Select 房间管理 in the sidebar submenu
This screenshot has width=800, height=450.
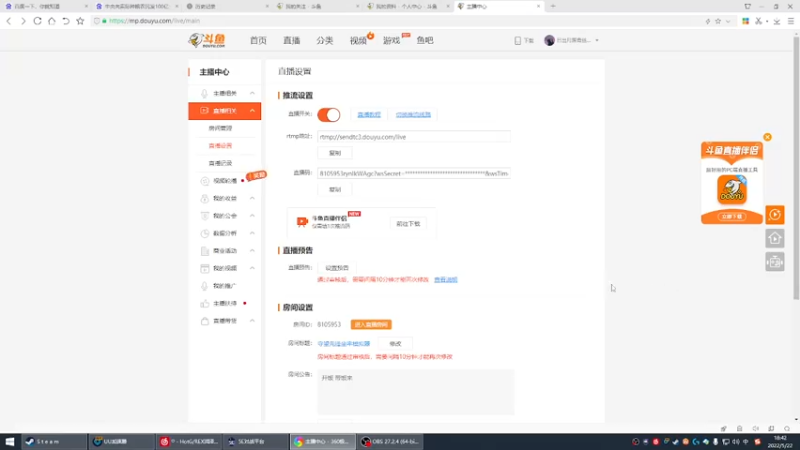220,128
